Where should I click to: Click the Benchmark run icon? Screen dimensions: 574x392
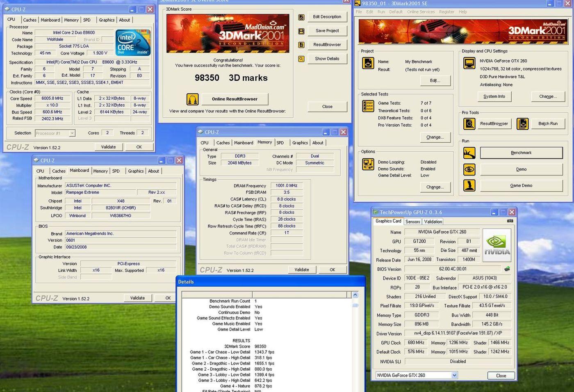[469, 153]
